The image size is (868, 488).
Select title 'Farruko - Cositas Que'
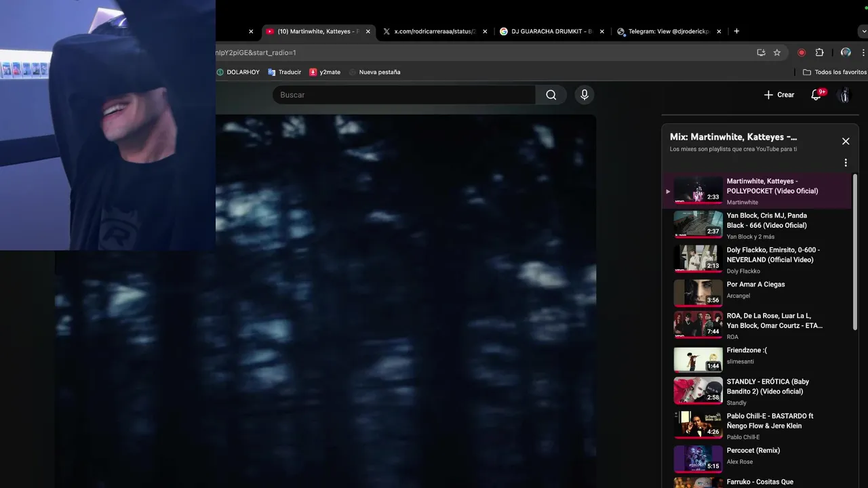click(x=760, y=482)
